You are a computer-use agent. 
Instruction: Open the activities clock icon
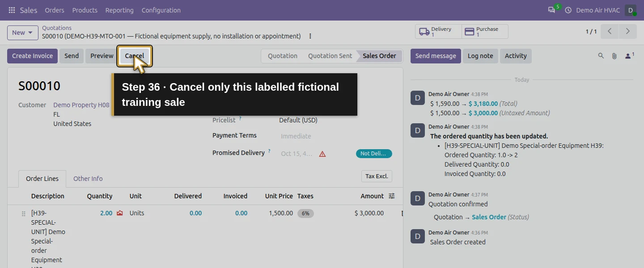pos(568,10)
